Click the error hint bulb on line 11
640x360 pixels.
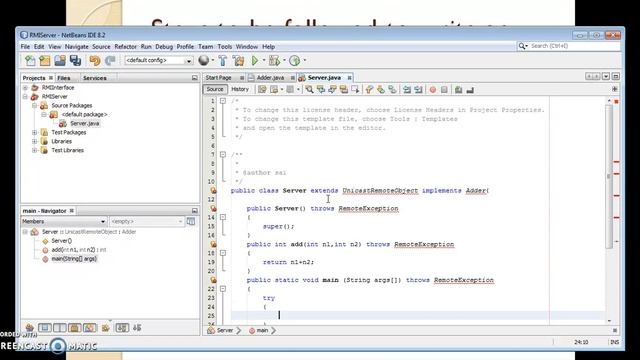click(x=213, y=190)
